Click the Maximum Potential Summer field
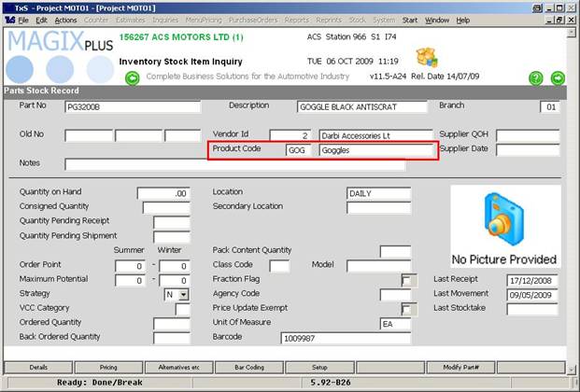The width and height of the screenshot is (580, 392). click(130, 281)
